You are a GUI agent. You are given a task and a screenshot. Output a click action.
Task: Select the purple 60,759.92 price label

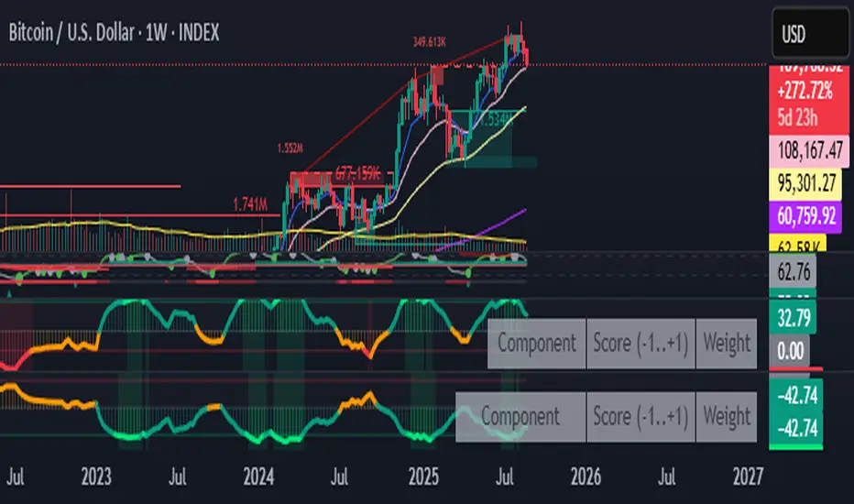pyautogui.click(x=806, y=216)
